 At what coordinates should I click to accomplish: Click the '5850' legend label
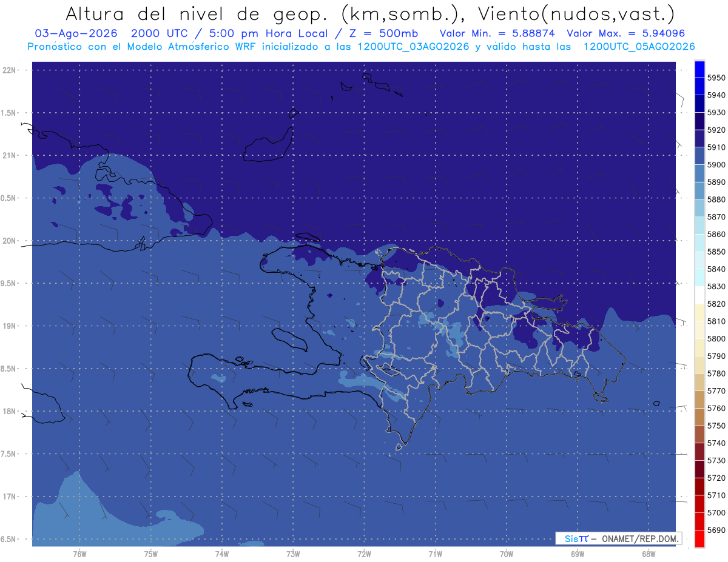click(716, 252)
